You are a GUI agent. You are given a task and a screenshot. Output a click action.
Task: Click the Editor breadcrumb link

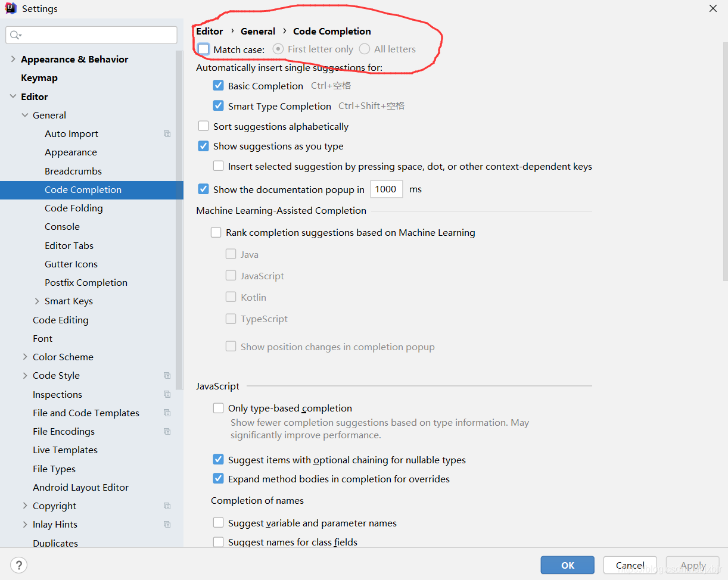(x=210, y=31)
